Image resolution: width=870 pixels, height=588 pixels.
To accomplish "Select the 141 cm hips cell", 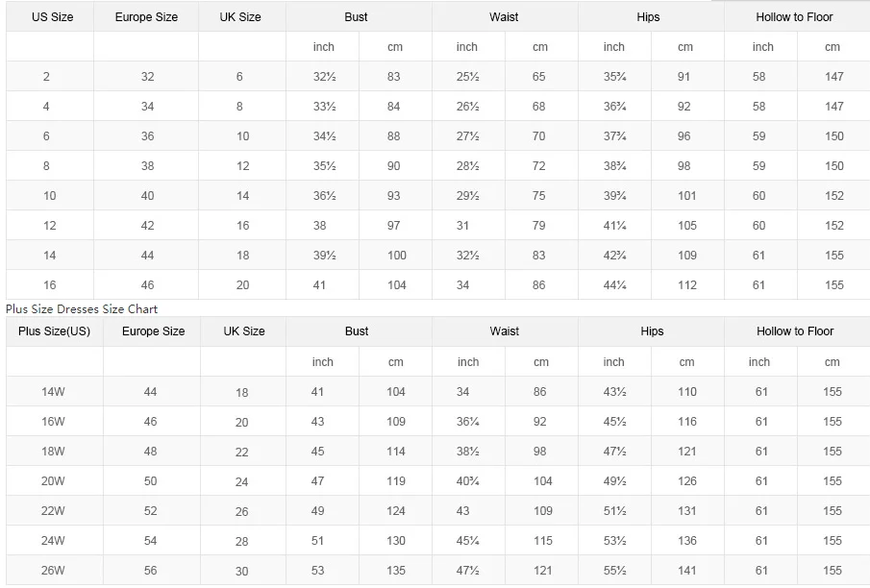I will (686, 571).
